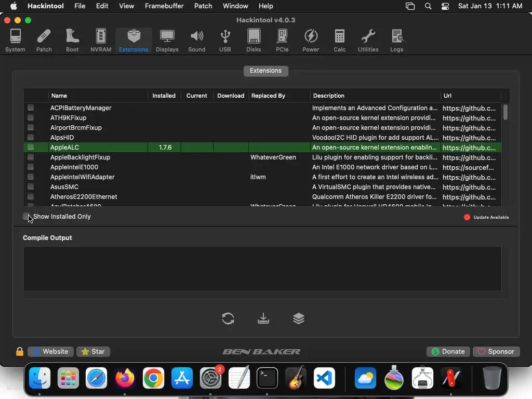Open Google Chrome from the Dock
This screenshot has height=399, width=532.
coord(153,378)
